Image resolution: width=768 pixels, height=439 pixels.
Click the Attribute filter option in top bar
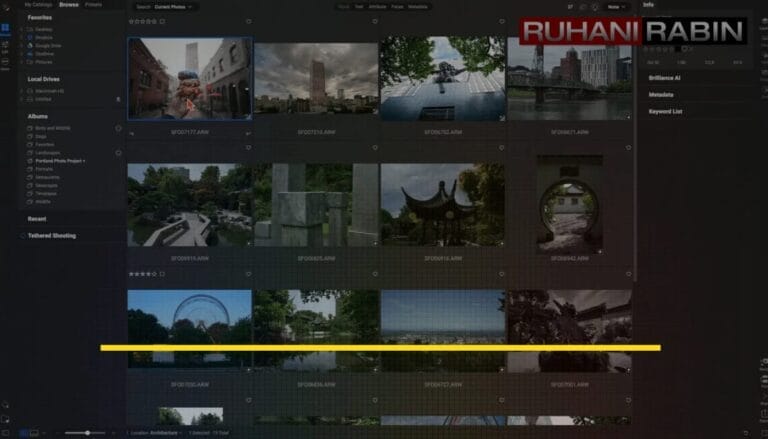(378, 7)
